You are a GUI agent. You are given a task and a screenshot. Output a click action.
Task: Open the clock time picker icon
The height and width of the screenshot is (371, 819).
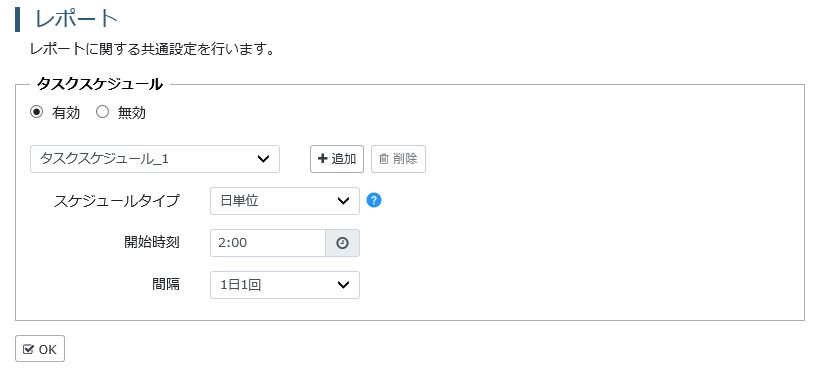click(342, 243)
